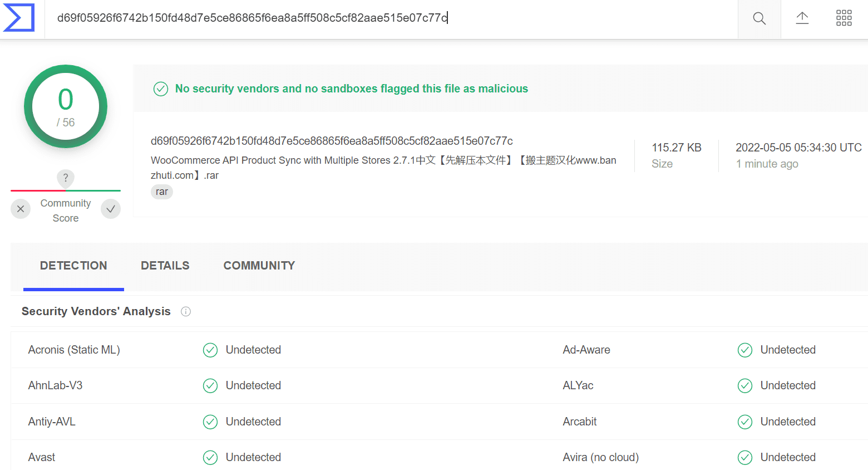Open the DETAILS tab
Image resolution: width=868 pixels, height=470 pixels.
click(x=165, y=266)
